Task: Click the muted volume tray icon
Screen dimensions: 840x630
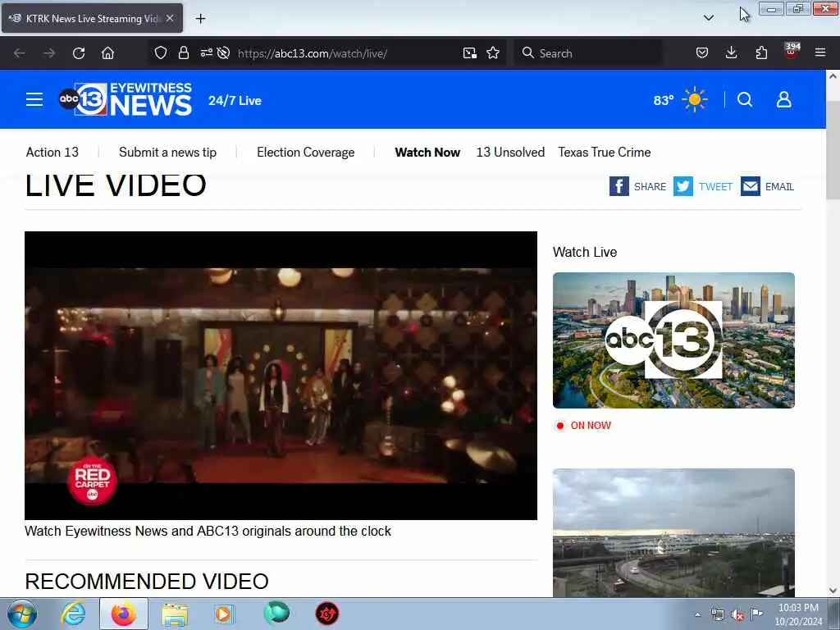Action: tap(737, 614)
